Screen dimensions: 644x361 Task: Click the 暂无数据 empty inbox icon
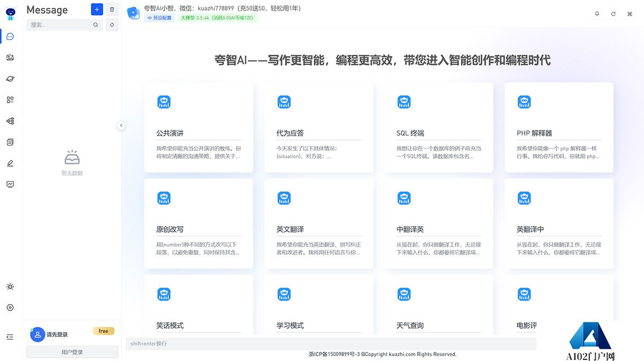[x=72, y=158]
